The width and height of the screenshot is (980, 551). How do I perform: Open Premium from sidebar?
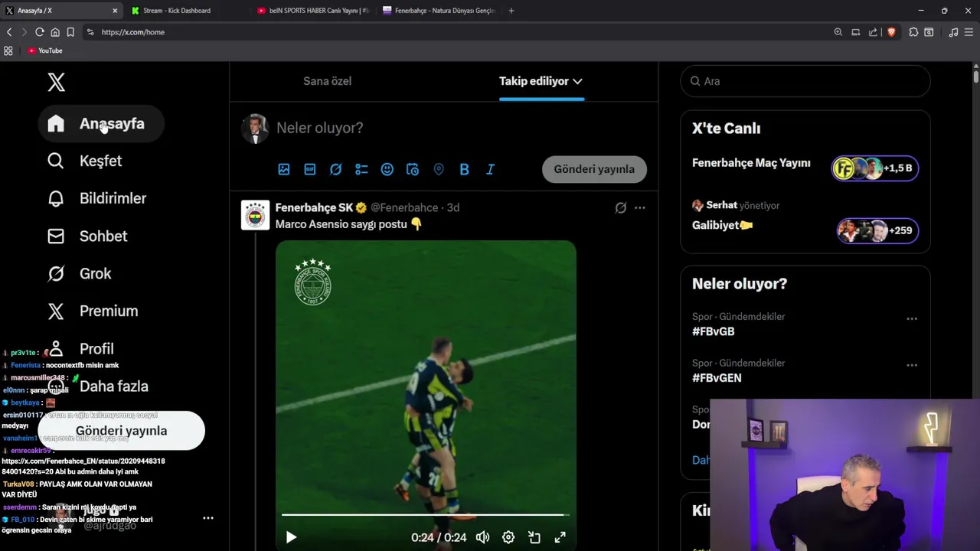(93, 311)
